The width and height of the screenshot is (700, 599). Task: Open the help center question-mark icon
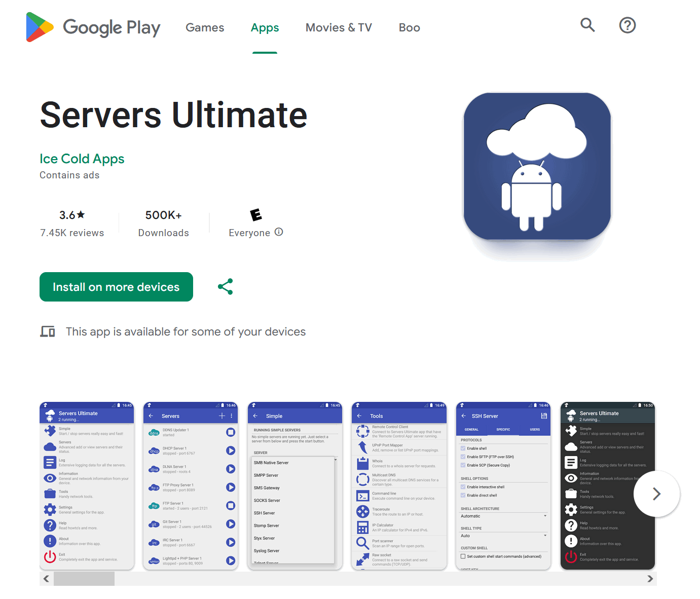(x=628, y=25)
